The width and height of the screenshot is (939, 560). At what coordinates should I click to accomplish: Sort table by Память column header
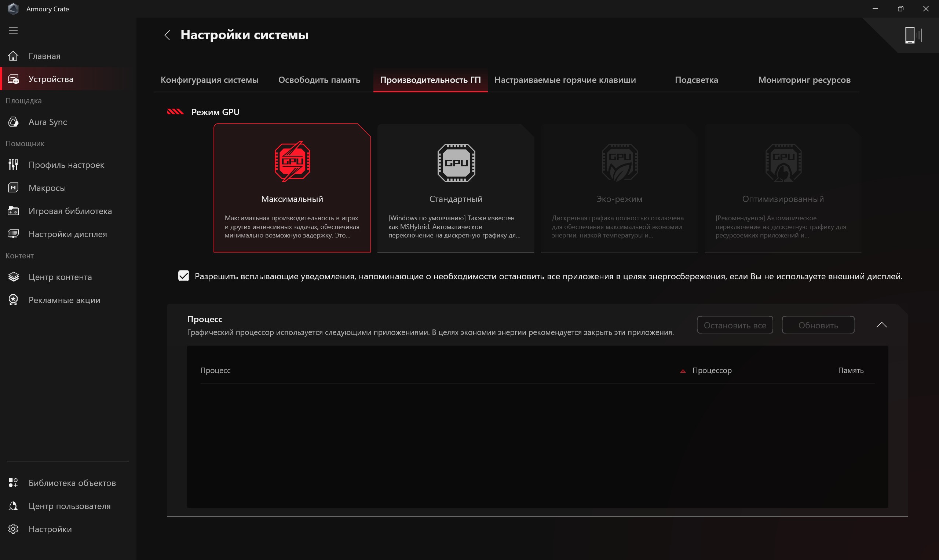click(850, 371)
